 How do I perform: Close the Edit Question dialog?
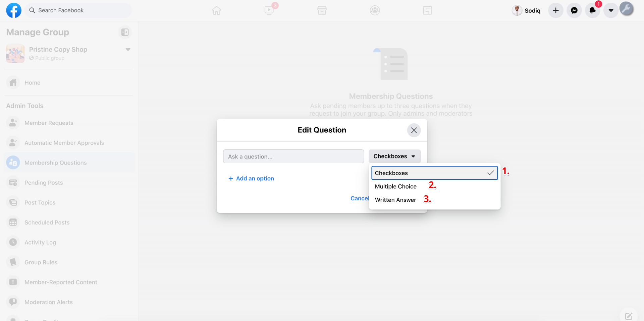coord(414,130)
